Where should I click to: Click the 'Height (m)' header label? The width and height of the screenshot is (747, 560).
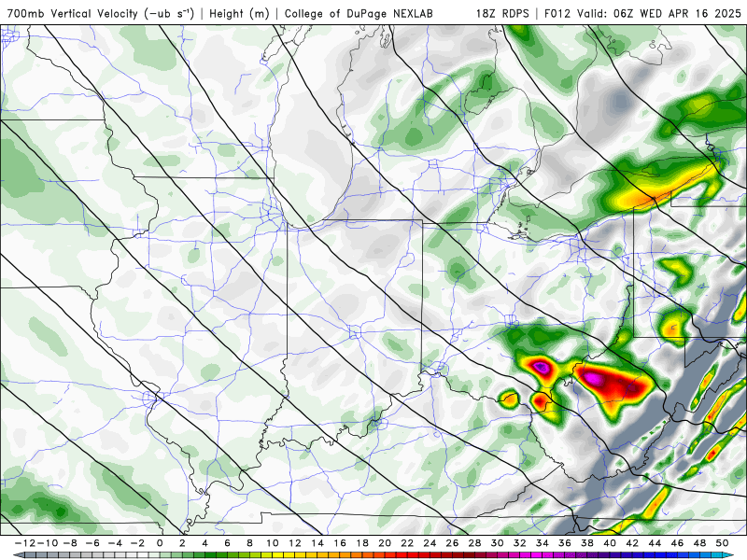(240, 13)
